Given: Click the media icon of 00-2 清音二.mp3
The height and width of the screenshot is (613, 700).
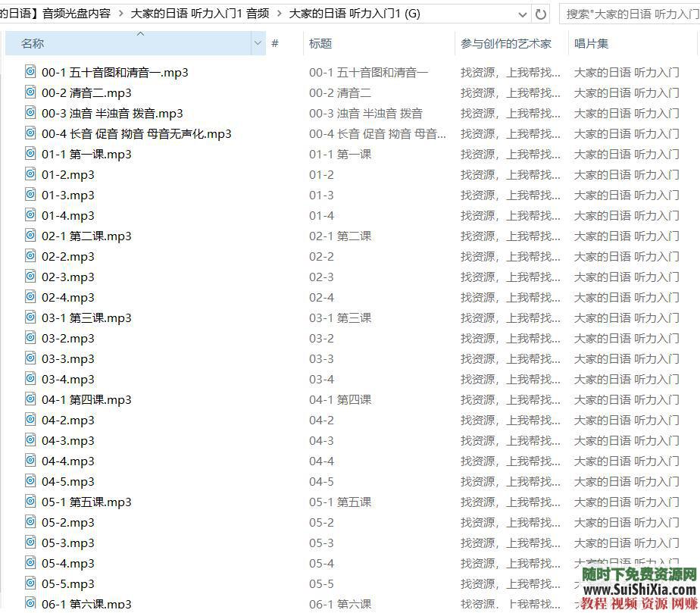Looking at the screenshot, I should 30,92.
